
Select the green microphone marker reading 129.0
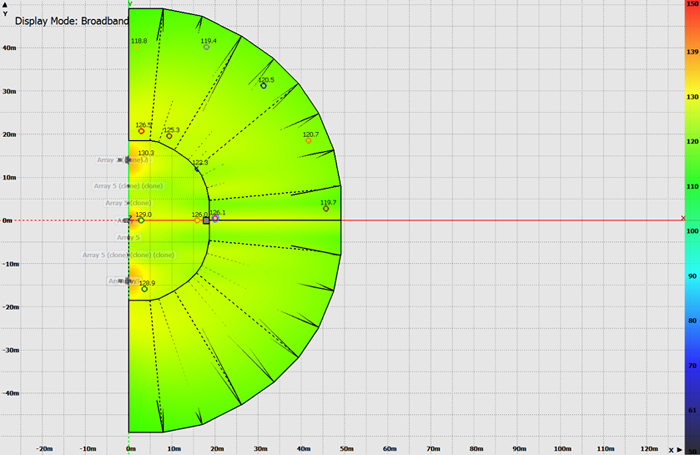tap(141, 220)
